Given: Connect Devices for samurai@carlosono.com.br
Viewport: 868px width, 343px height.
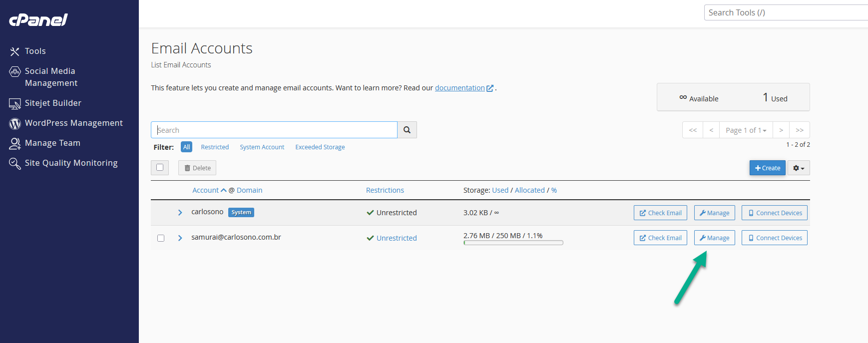Looking at the screenshot, I should (x=774, y=238).
